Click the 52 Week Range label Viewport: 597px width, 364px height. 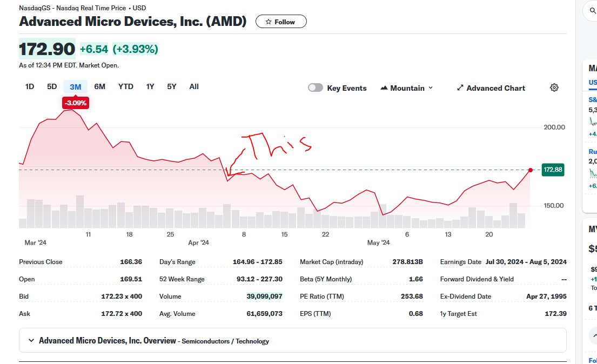[x=182, y=279]
